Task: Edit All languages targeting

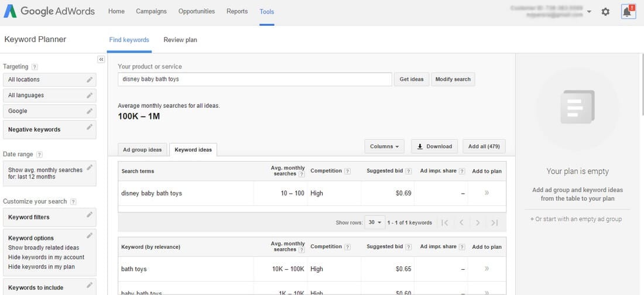Action: coord(90,95)
